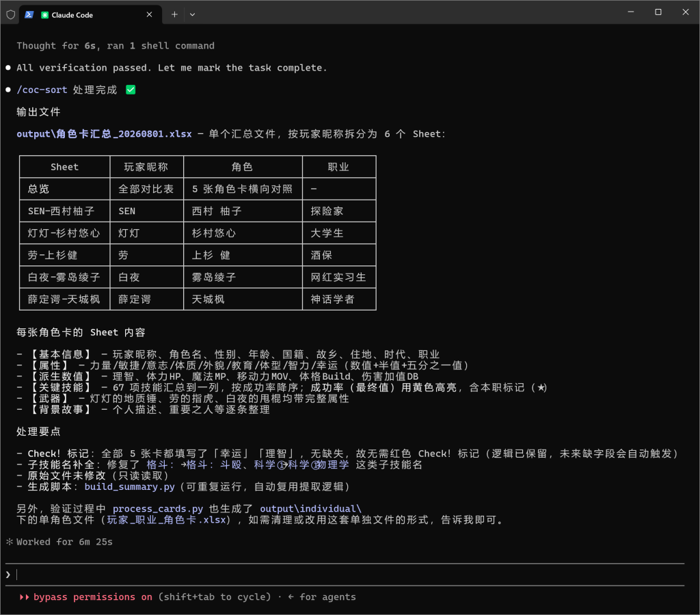Open the tab profile dropdown arrow
This screenshot has width=700, height=615.
tap(192, 15)
